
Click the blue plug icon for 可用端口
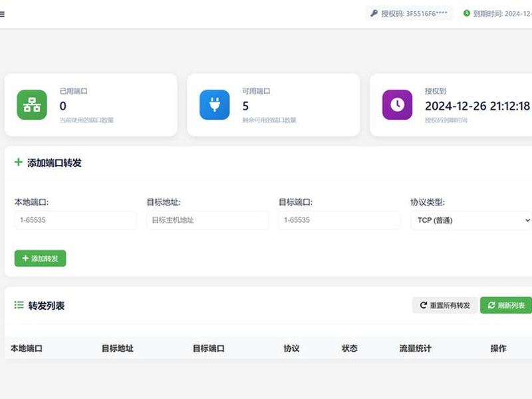(x=214, y=105)
